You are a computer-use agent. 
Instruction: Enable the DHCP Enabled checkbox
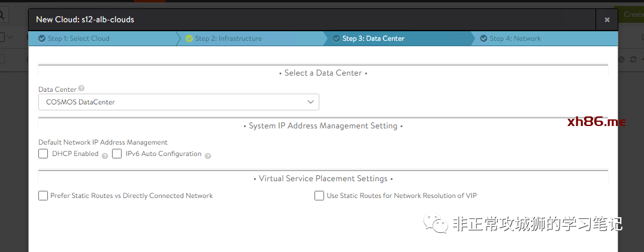(43, 154)
